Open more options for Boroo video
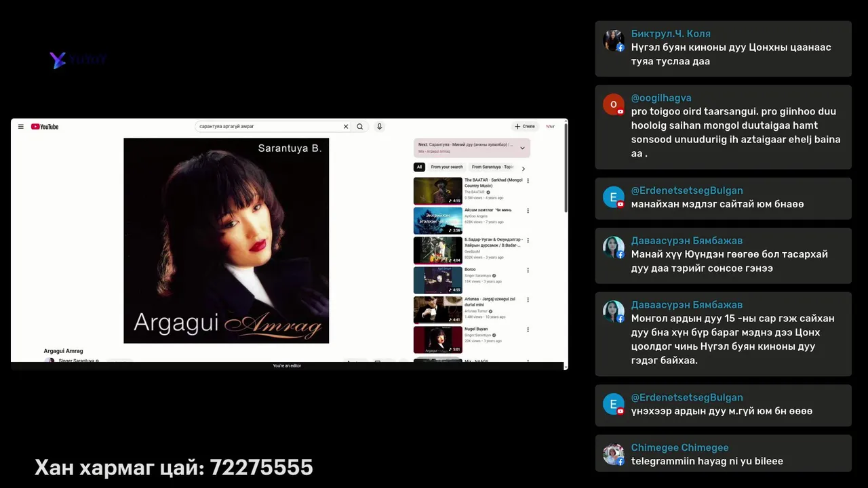Viewport: 868px width, 488px height. [x=528, y=270]
